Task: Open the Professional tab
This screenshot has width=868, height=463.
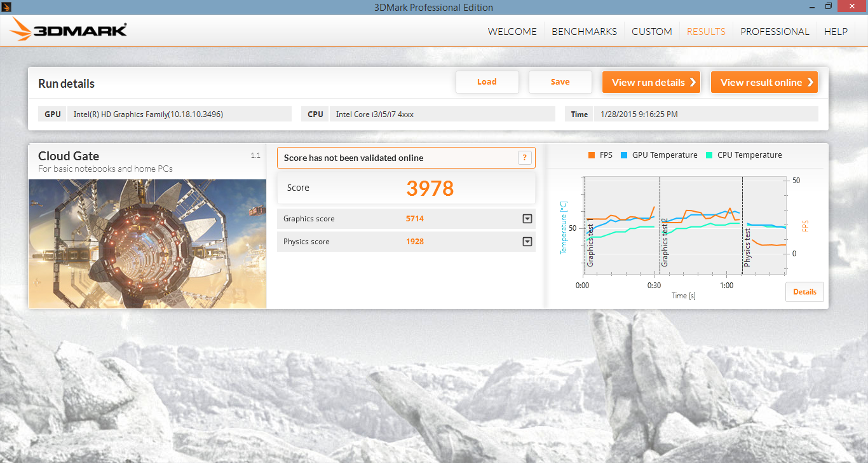Action: 775,31
